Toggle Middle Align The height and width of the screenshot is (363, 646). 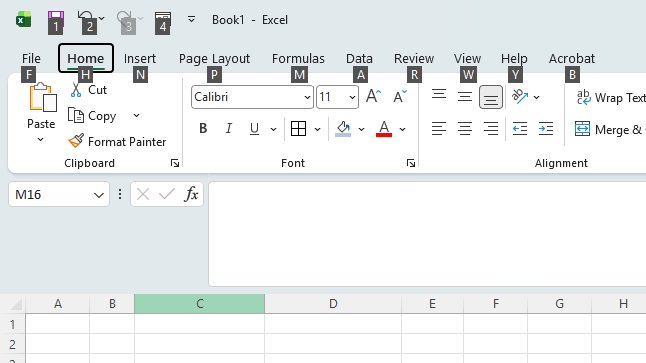[465, 96]
